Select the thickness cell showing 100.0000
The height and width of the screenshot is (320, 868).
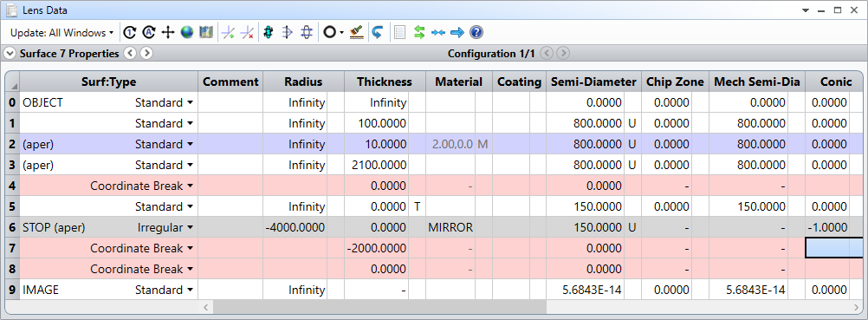377,123
